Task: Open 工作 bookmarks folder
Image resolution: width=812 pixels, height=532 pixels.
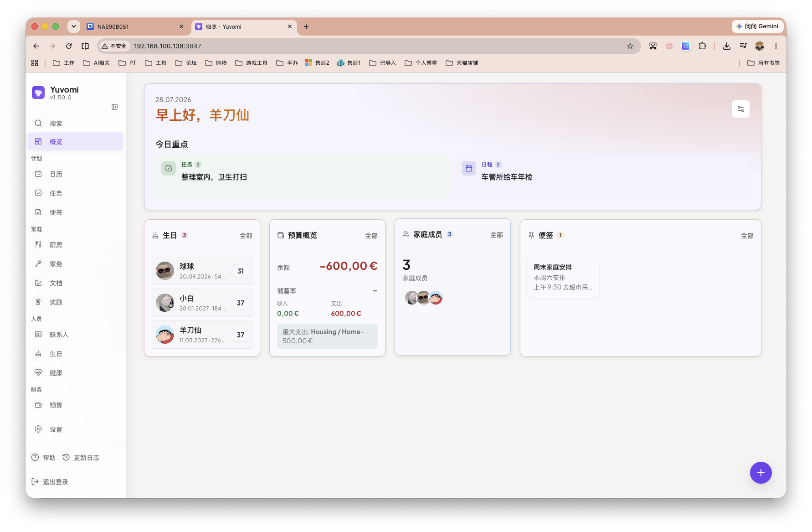Action: point(64,63)
